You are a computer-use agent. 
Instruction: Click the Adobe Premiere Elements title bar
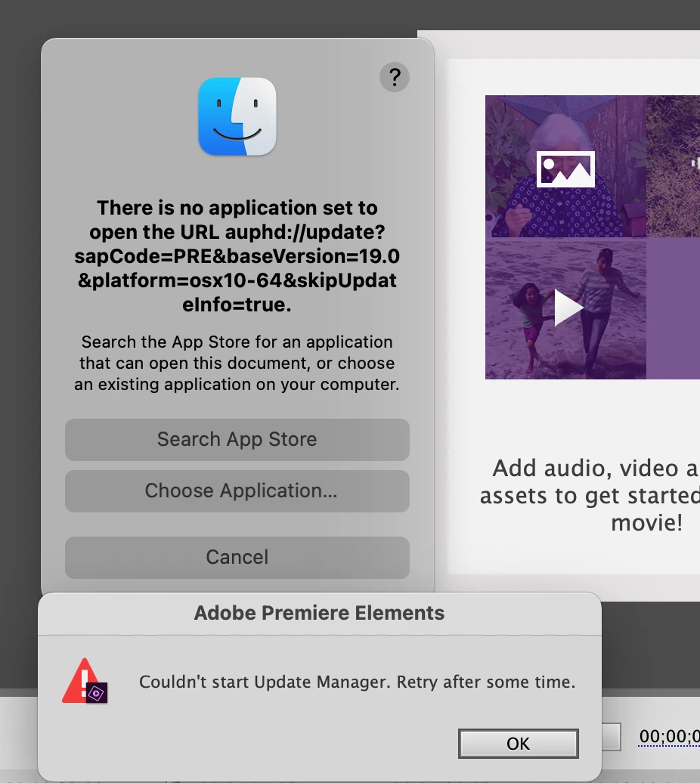320,613
